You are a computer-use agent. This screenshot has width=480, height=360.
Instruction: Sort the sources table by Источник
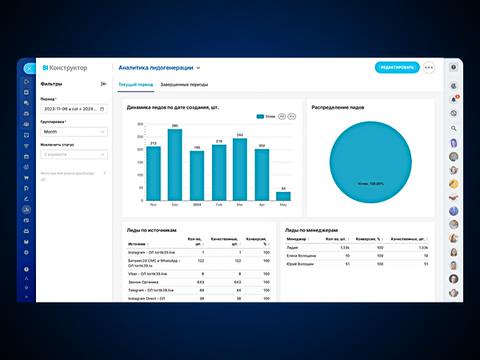pos(138,244)
